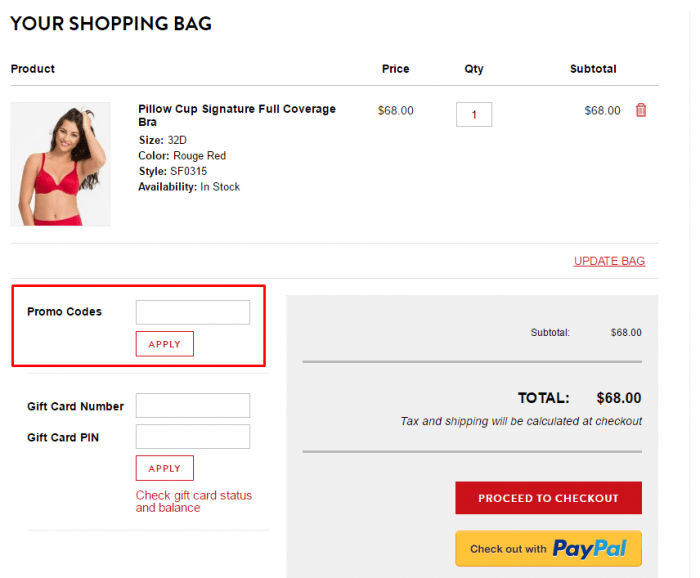Image resolution: width=700 pixels, height=578 pixels.
Task: Update the shopping bag
Action: (x=609, y=261)
